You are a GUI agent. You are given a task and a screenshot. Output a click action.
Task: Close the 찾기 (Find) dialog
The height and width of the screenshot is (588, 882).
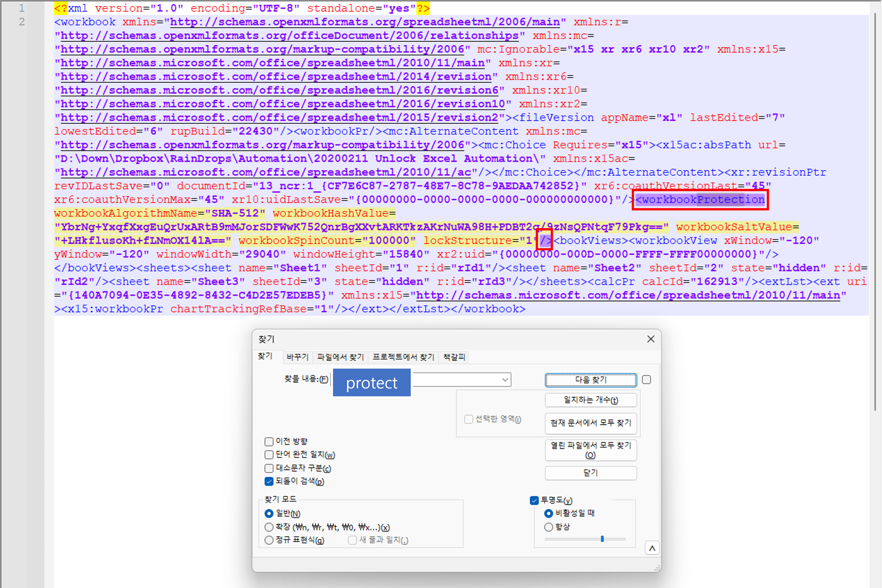[651, 339]
